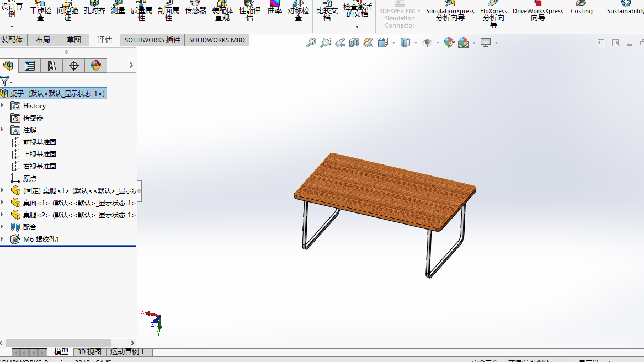Expand the History tree node
Image resolution: width=644 pixels, height=362 pixels.
coord(3,105)
